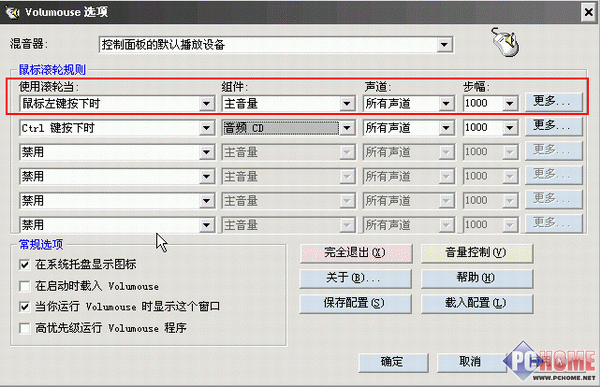Confirm with the 确定 button
This screenshot has width=600, height=387.
(x=393, y=362)
